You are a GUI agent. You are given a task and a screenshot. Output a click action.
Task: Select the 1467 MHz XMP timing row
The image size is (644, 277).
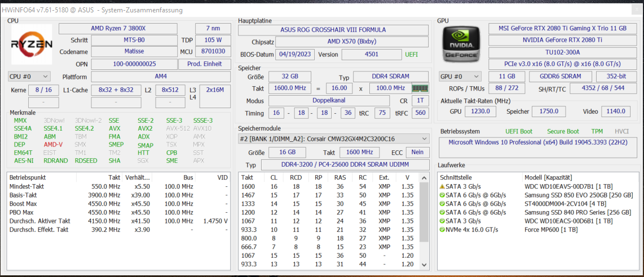(329, 195)
